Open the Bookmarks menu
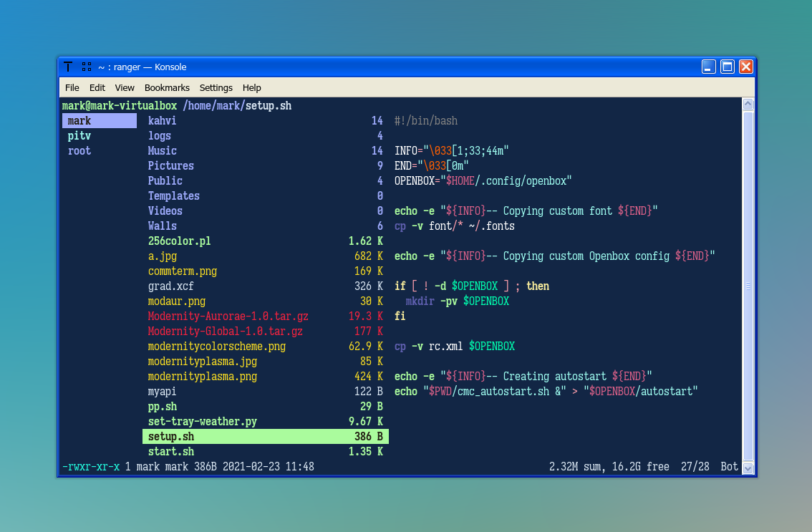The width and height of the screenshot is (812, 532). 167,87
